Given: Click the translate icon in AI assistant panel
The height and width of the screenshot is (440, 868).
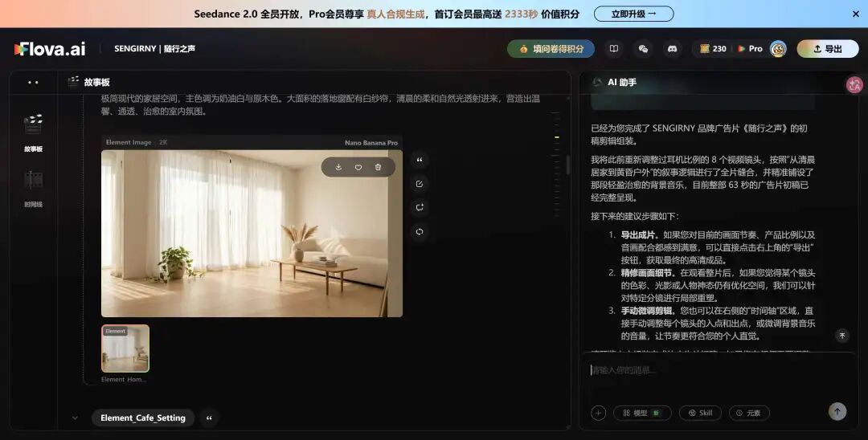Looking at the screenshot, I should (x=854, y=84).
